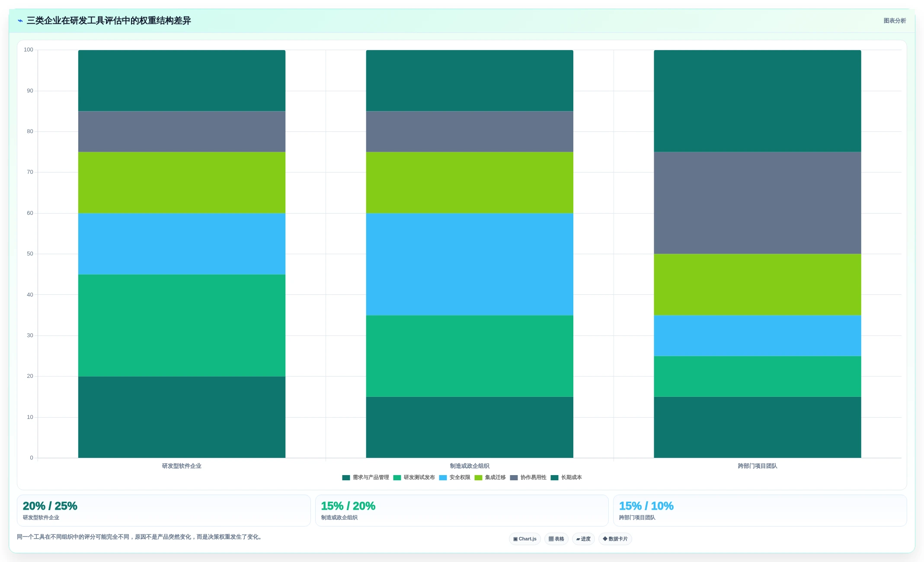Click the top 长期成本 segment of 跨部门项目团队 bar

click(x=758, y=101)
